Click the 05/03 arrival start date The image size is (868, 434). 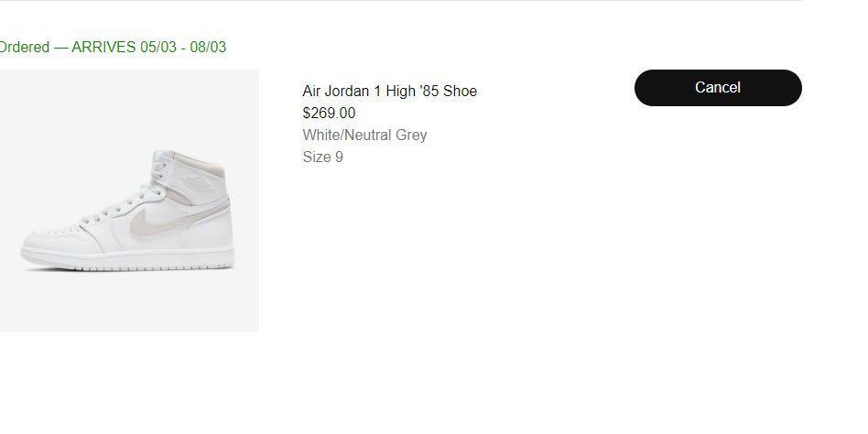tap(161, 47)
